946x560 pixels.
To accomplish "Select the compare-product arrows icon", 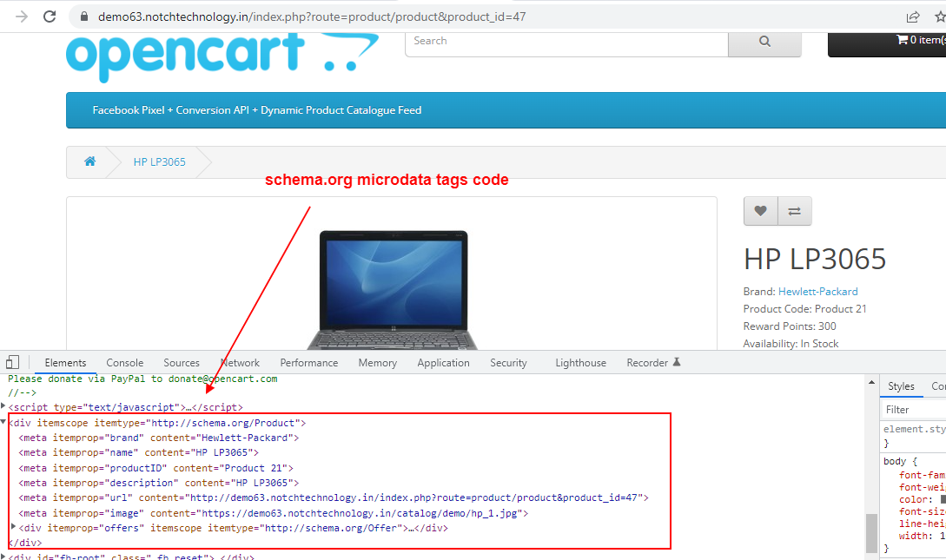I will pyautogui.click(x=794, y=210).
